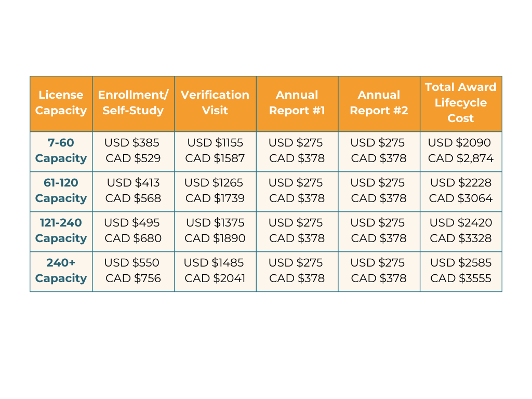
Task: Select the 240+ Capacity row label
Action: (x=61, y=271)
